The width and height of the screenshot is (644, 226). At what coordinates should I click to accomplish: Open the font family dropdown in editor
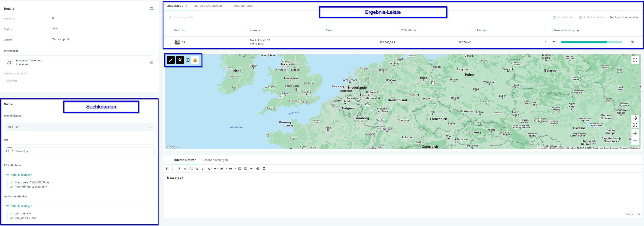185,168
